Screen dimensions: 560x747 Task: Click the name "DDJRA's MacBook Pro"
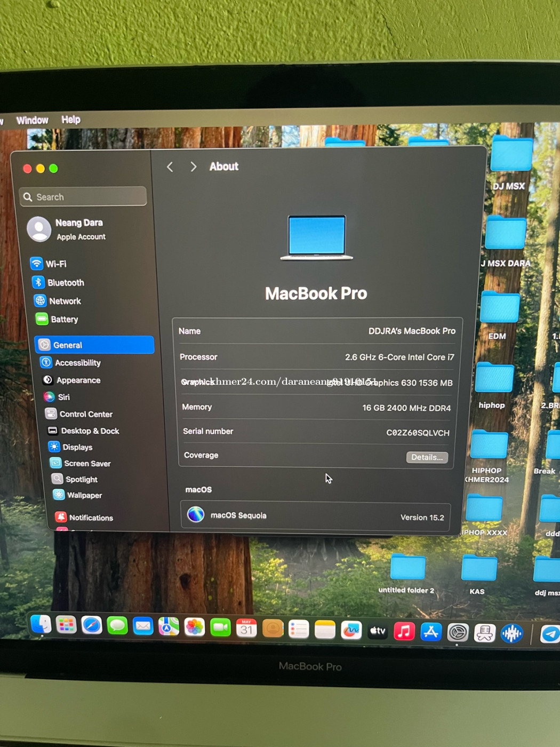pos(412,331)
